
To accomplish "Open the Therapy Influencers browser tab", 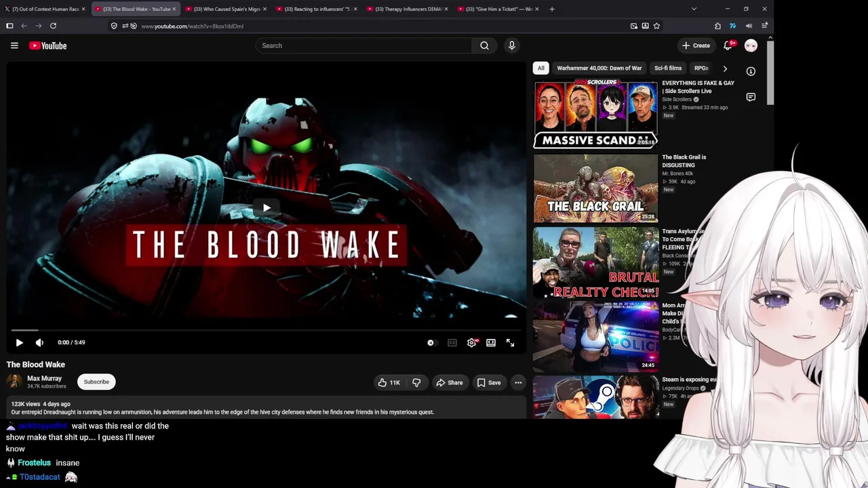I will coord(408,9).
